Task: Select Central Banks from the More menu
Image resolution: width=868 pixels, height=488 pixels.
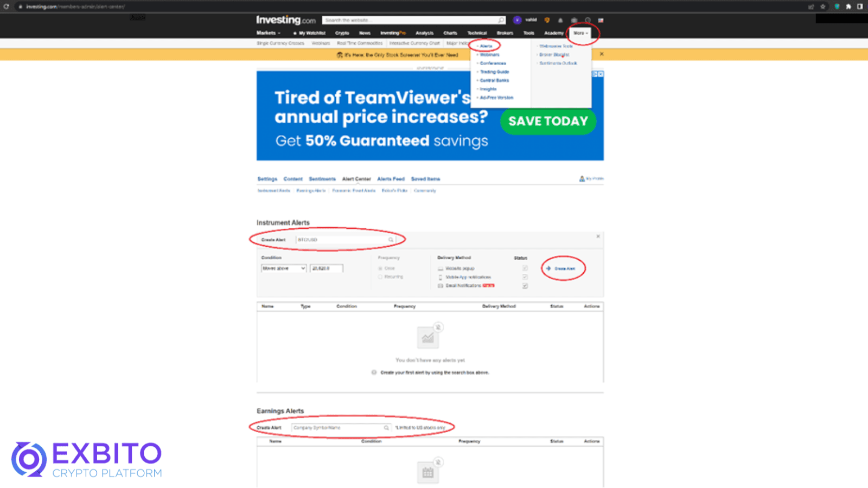Action: point(494,80)
